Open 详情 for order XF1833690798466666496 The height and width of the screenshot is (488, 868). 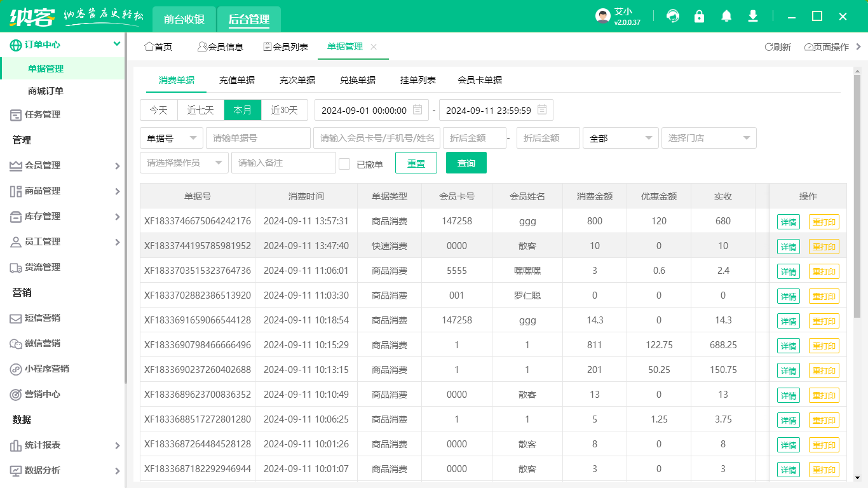789,346
